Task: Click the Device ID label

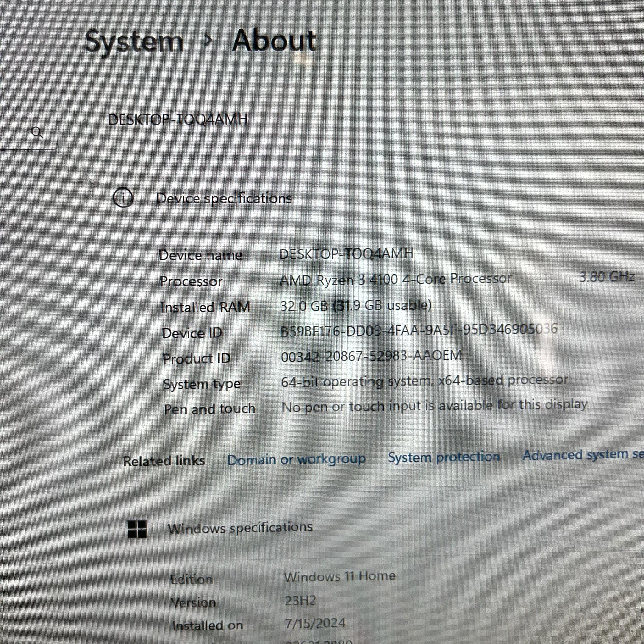Action: [x=192, y=333]
